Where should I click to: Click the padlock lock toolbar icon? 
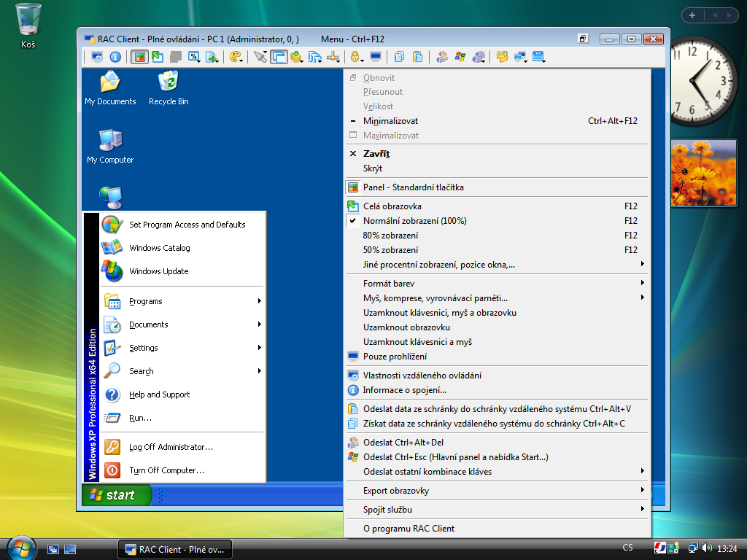tap(356, 57)
